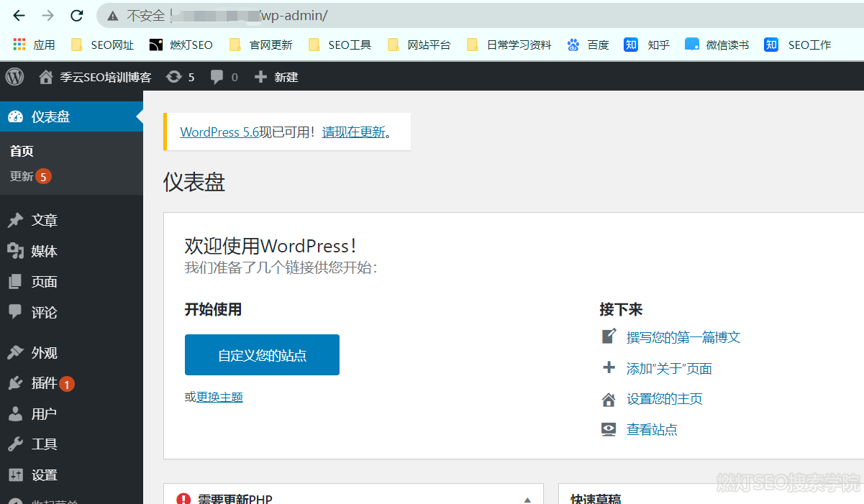Click 设置您的主页 link
This screenshot has width=864, height=504.
point(665,399)
